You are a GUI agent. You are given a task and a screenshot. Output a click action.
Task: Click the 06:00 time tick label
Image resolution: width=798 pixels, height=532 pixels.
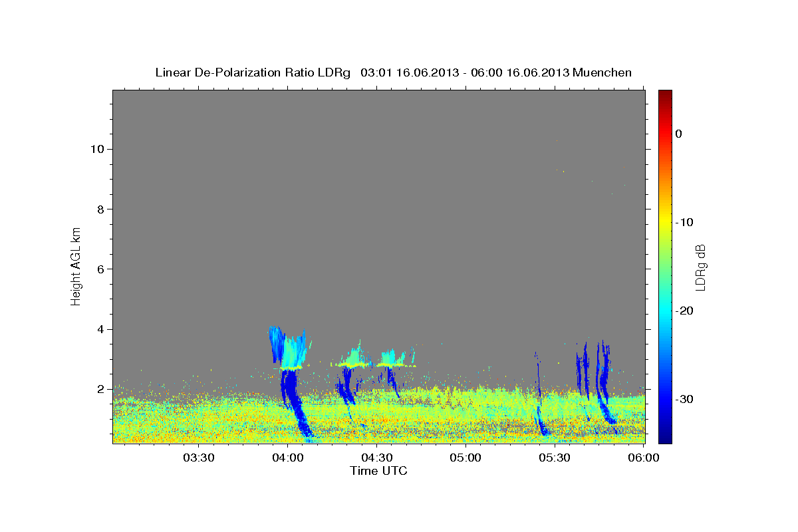click(x=644, y=458)
